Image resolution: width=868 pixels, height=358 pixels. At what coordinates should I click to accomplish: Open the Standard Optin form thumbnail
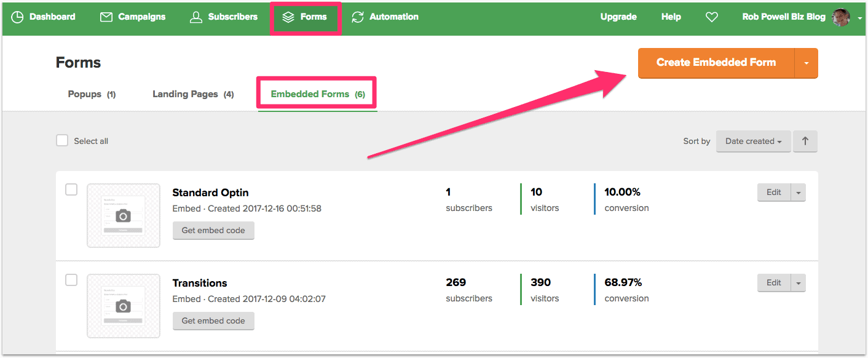click(x=124, y=215)
